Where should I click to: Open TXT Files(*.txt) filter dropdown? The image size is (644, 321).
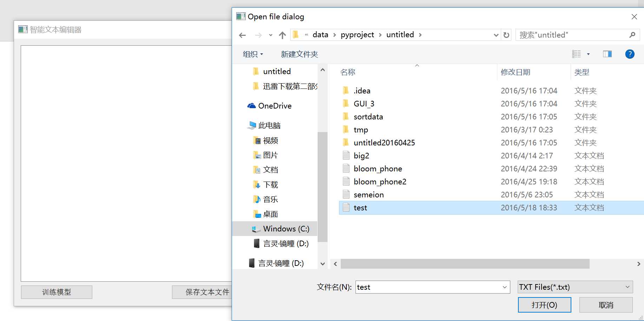575,287
